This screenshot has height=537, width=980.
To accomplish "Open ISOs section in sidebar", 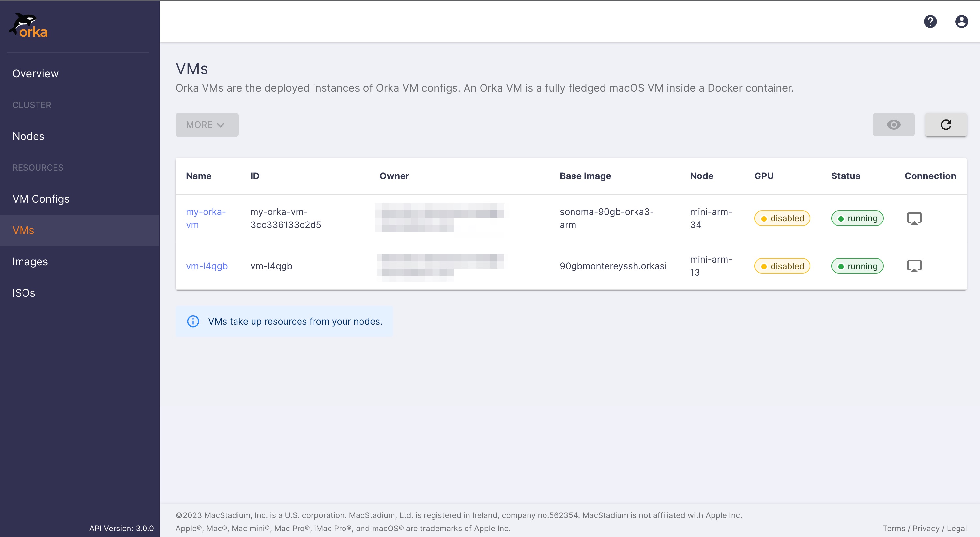I will (23, 293).
